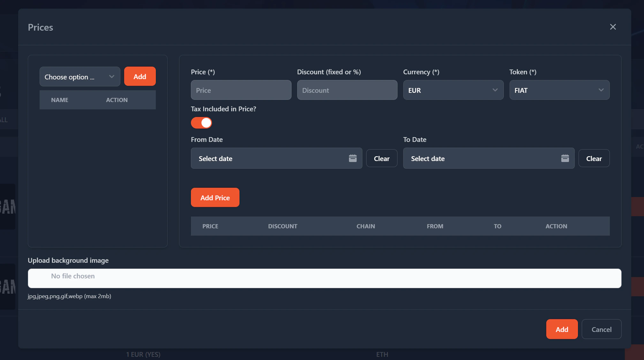The width and height of the screenshot is (644, 360).
Task: Select the NAME column header
Action: coord(60,100)
